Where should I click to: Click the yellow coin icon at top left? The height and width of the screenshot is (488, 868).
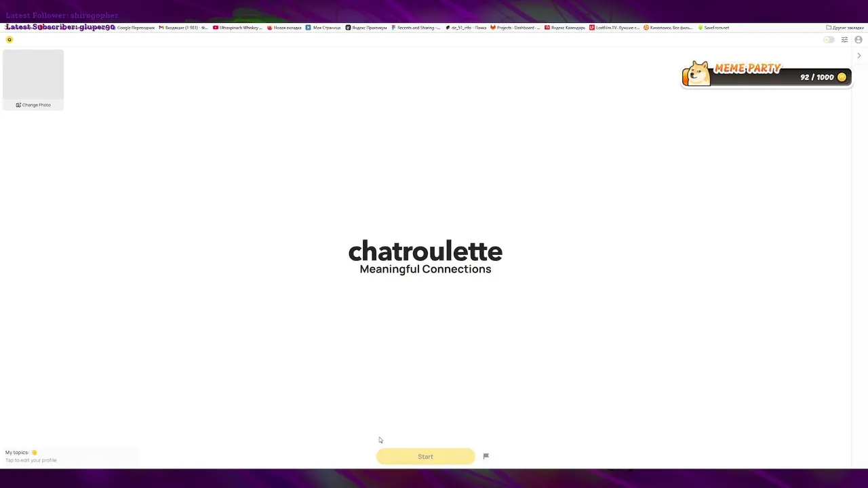9,40
